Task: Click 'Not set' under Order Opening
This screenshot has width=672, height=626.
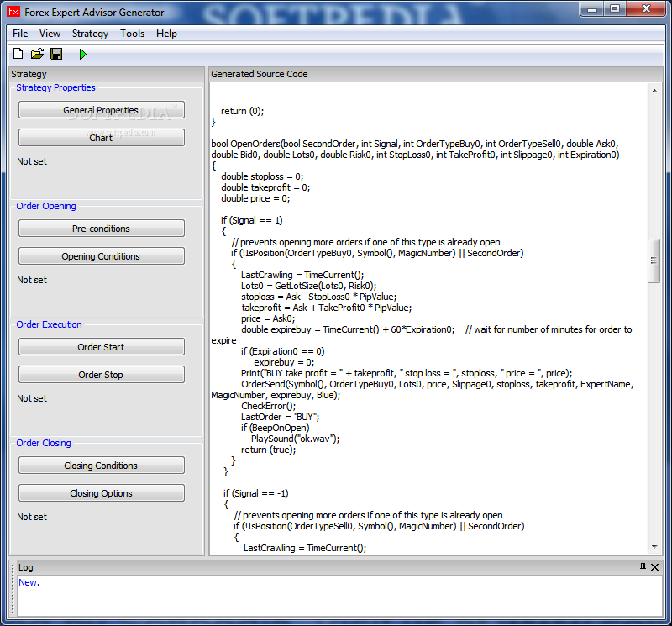Action: tap(32, 280)
